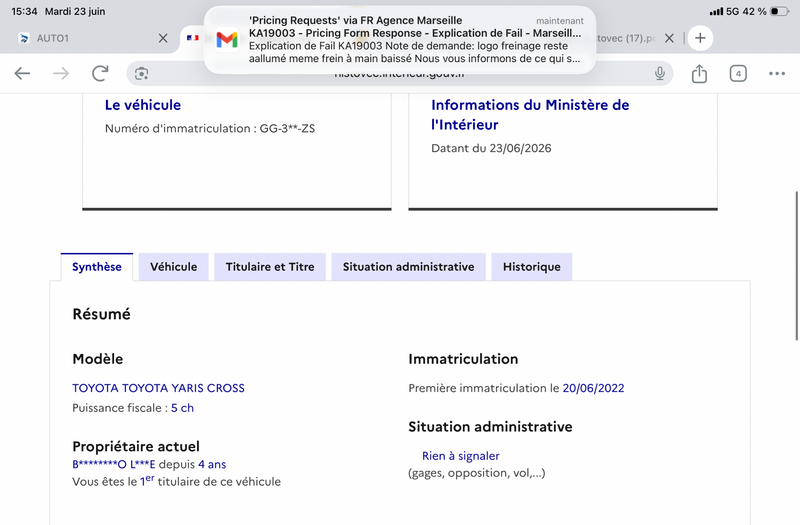
Task: Select the Synthèse tab
Action: coord(97,267)
